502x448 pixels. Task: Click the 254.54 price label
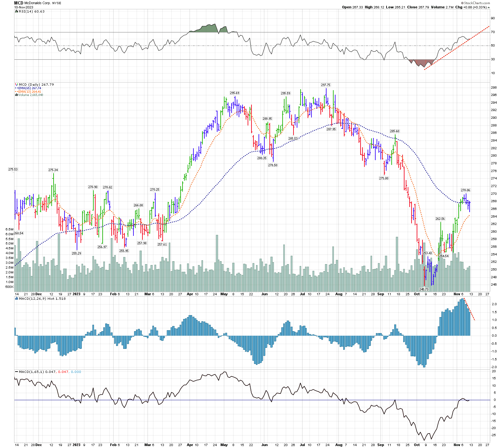pos(444,256)
